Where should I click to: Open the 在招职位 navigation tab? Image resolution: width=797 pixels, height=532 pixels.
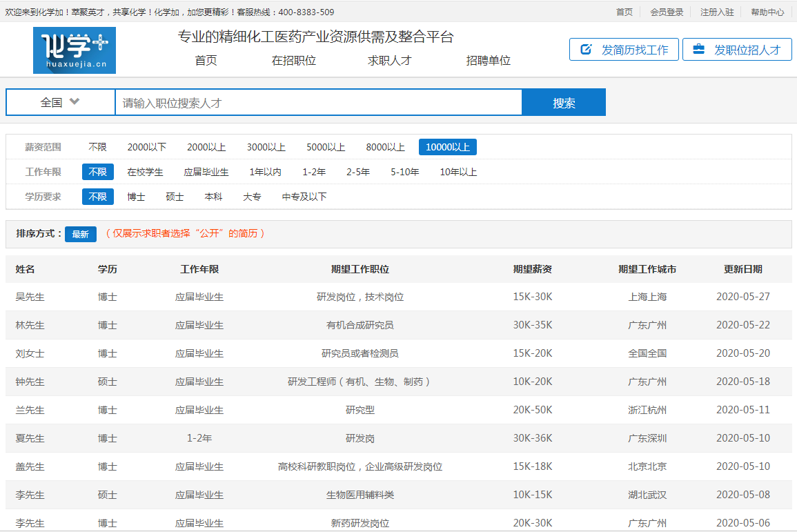[293, 61]
